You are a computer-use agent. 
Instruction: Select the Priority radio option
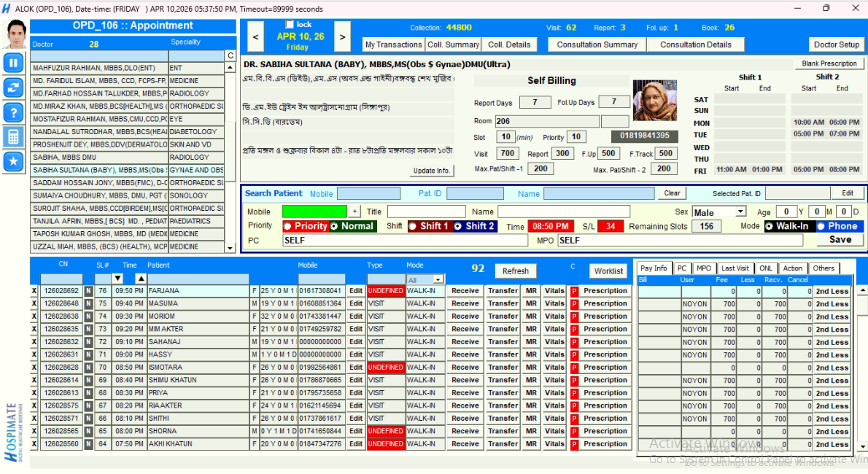288,226
